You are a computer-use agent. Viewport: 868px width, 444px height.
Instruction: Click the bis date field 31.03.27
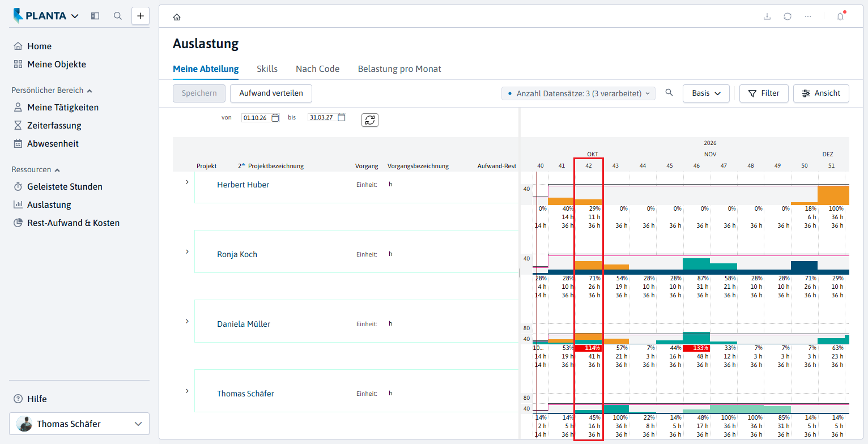pyautogui.click(x=322, y=118)
